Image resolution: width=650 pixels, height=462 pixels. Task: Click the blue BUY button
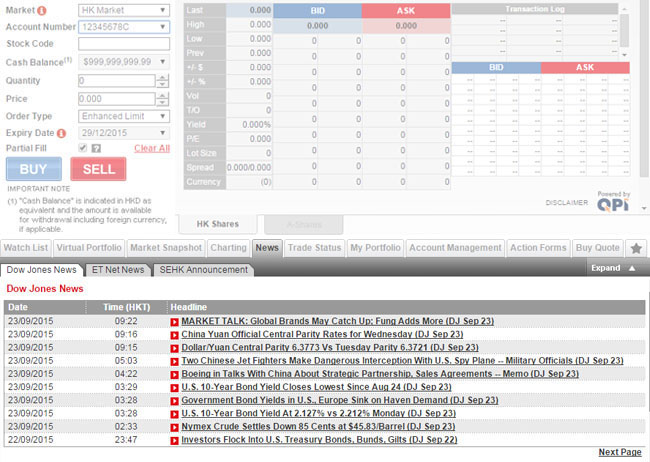(34, 169)
